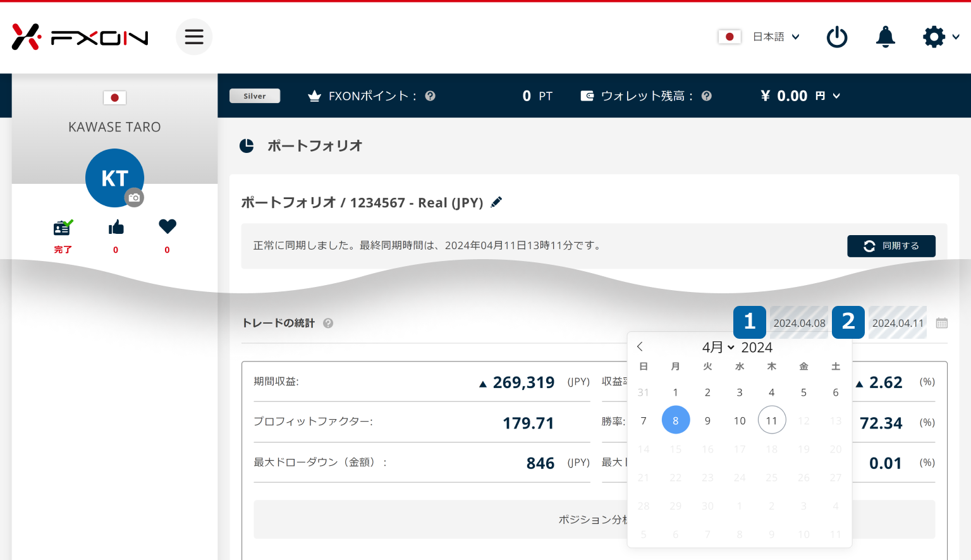Click the FXON logo
Image resolution: width=971 pixels, height=560 pixels.
tap(80, 37)
